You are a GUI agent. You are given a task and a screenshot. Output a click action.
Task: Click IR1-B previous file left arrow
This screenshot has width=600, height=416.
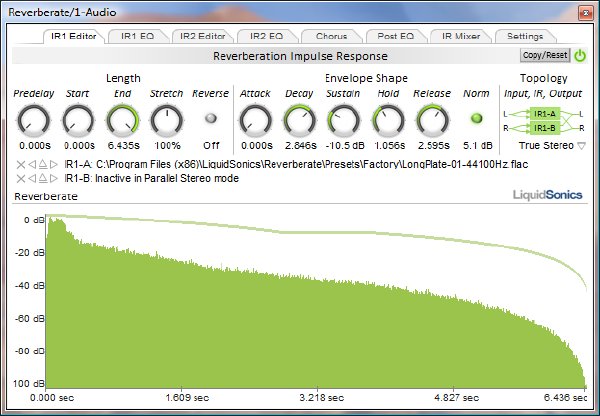click(32, 178)
